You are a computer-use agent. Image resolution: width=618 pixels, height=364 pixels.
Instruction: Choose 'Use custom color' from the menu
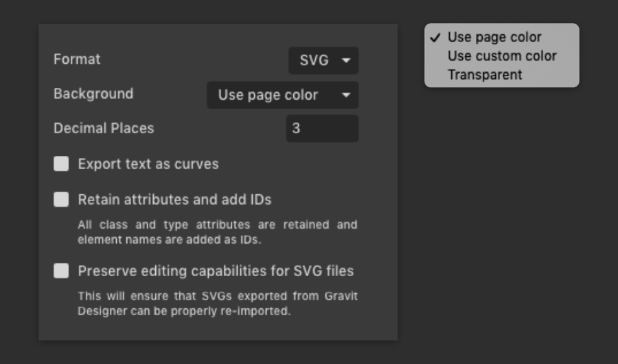502,56
